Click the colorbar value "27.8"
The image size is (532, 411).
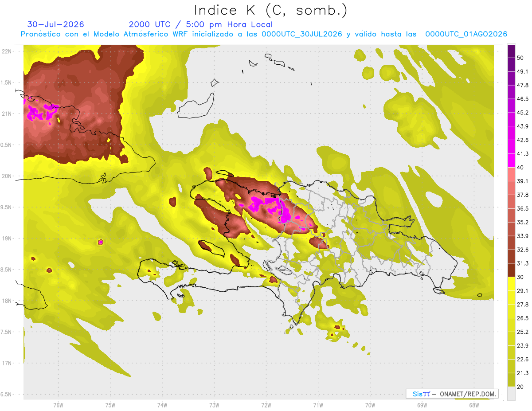[523, 305]
